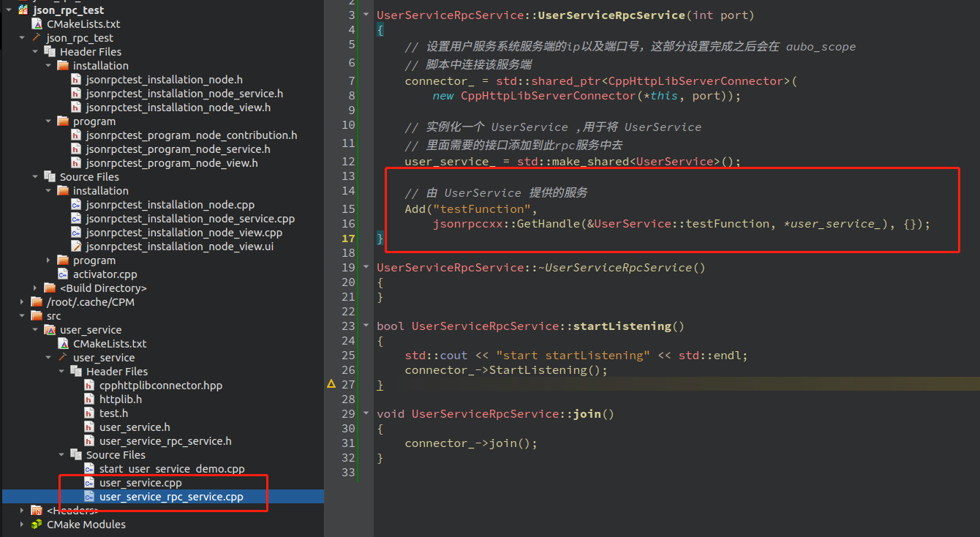The height and width of the screenshot is (537, 980).
Task: Fold the destructor at line 19
Action: 366,268
